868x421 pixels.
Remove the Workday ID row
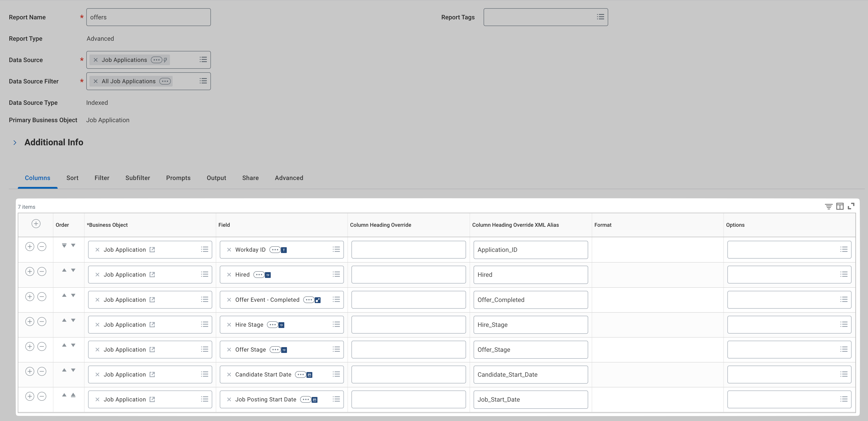42,247
